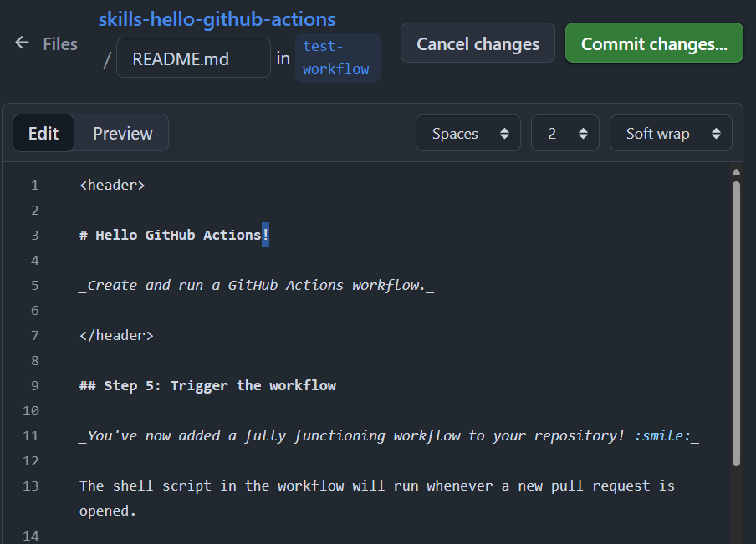Open the indent size 2 dropdown

pos(564,134)
